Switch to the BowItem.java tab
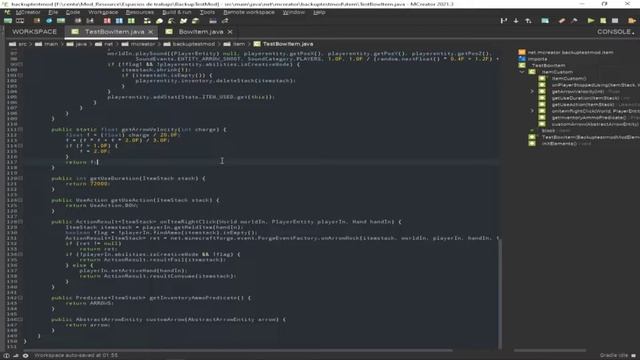 tap(201, 32)
